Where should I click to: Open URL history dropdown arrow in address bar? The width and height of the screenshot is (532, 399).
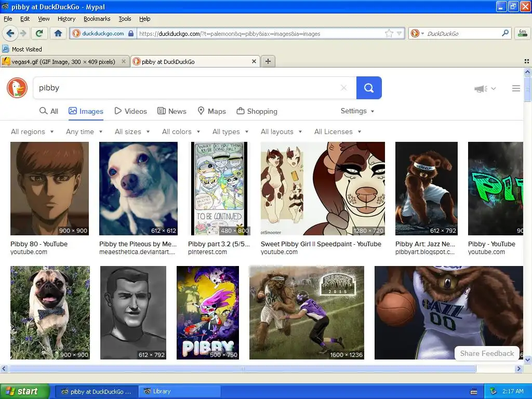click(400, 33)
